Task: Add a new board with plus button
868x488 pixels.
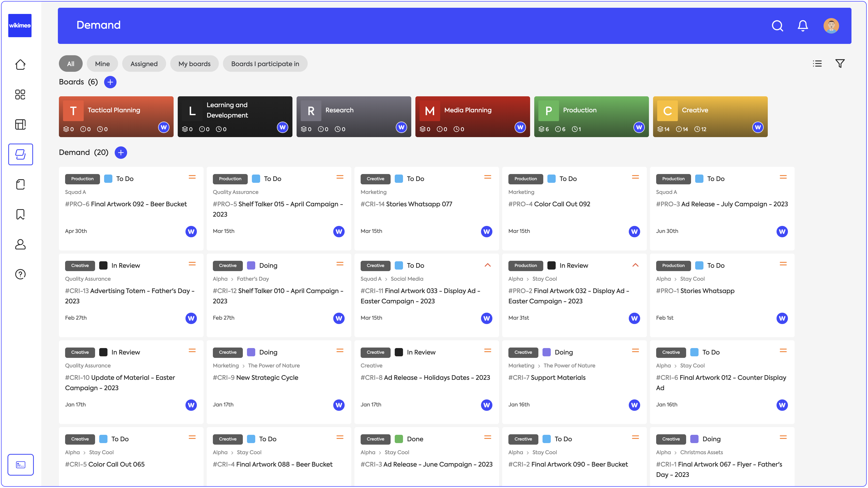Action: pyautogui.click(x=110, y=82)
